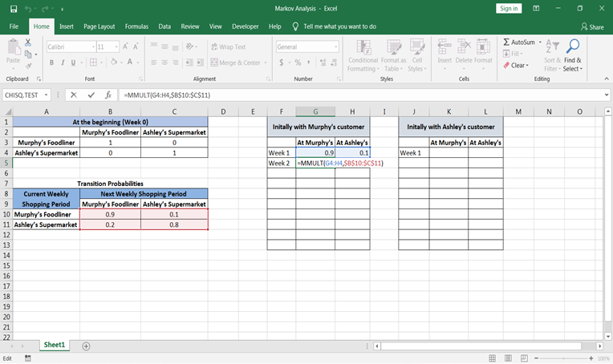613x364 pixels.
Task: Switch to the Formulas tab
Action: click(x=136, y=26)
